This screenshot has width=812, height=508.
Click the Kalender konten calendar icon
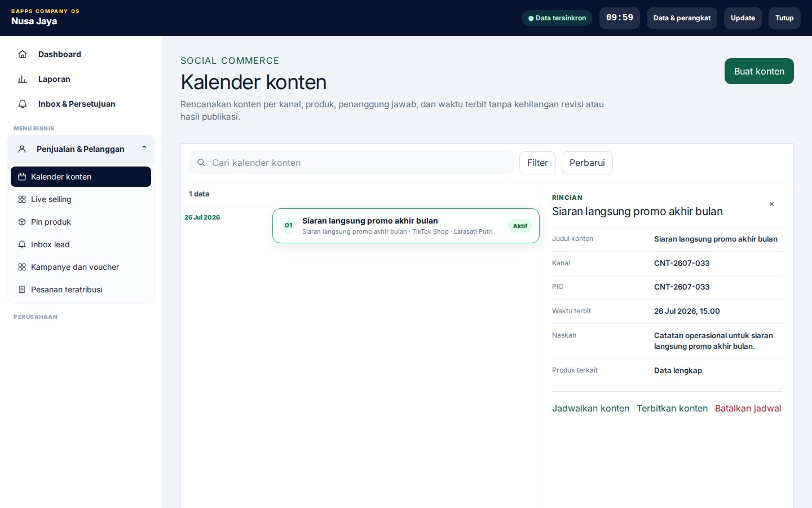tap(22, 177)
